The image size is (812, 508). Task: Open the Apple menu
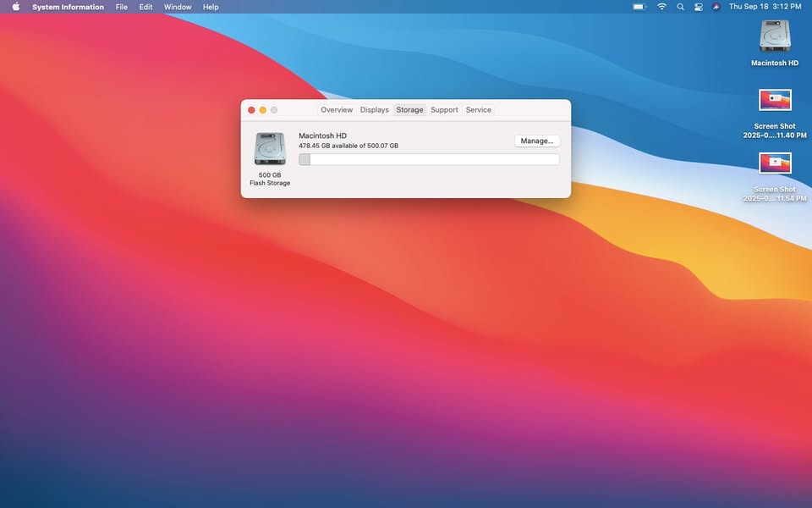click(15, 7)
